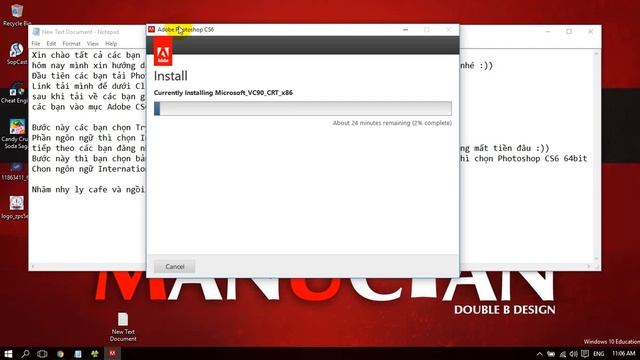This screenshot has width=640, height=360.
Task: Select the Recycle Bin desktop icon
Action: 16,15
